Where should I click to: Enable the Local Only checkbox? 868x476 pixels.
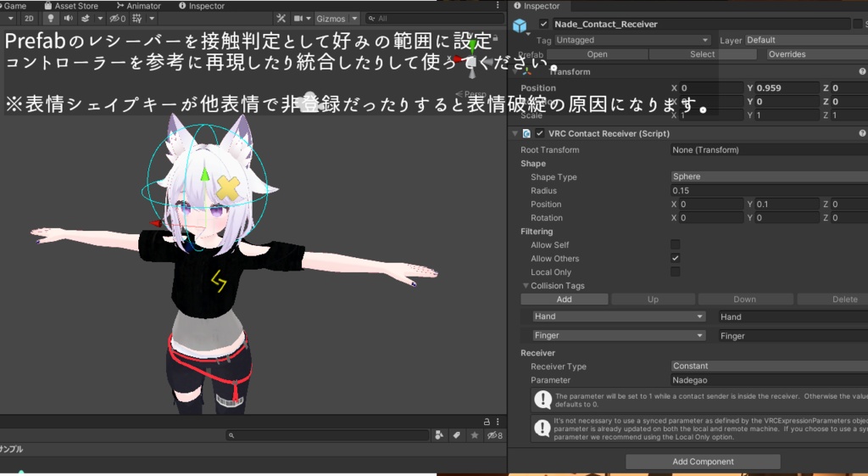click(x=676, y=272)
